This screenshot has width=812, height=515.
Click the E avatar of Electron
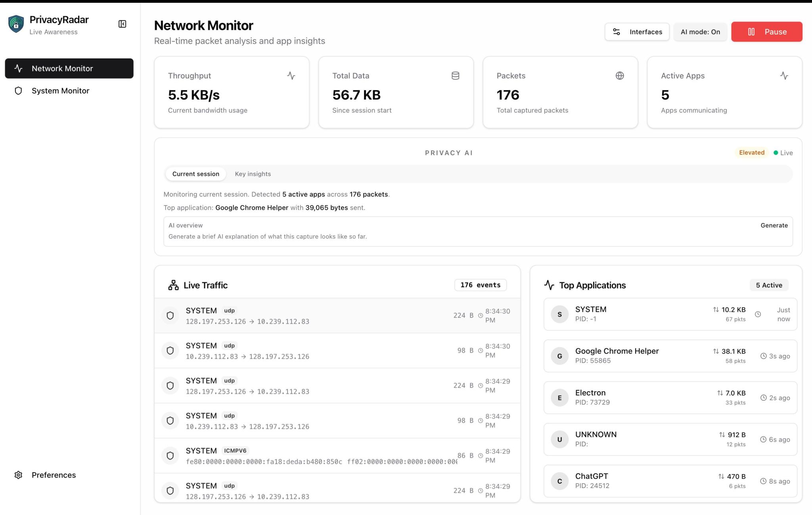click(559, 398)
